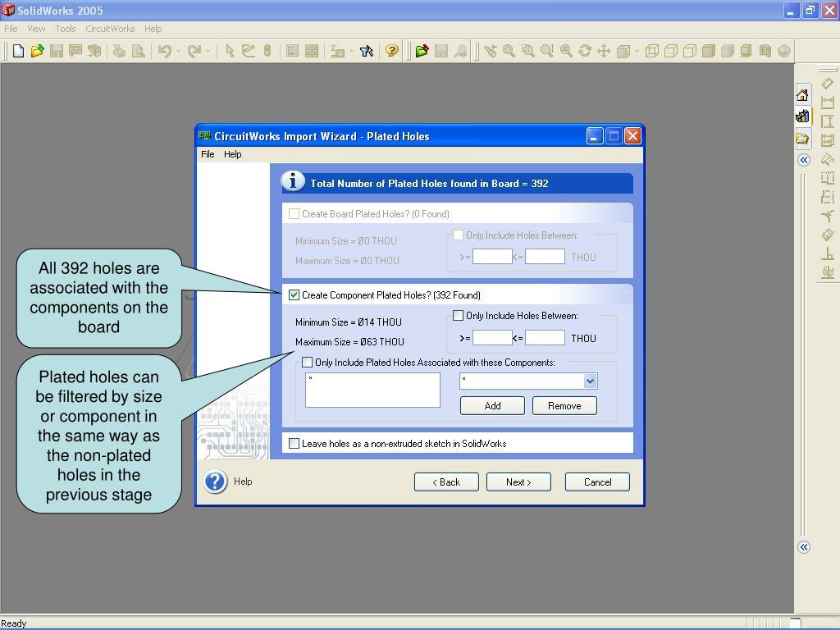Open the View Orientation dropdown arrow

click(637, 52)
